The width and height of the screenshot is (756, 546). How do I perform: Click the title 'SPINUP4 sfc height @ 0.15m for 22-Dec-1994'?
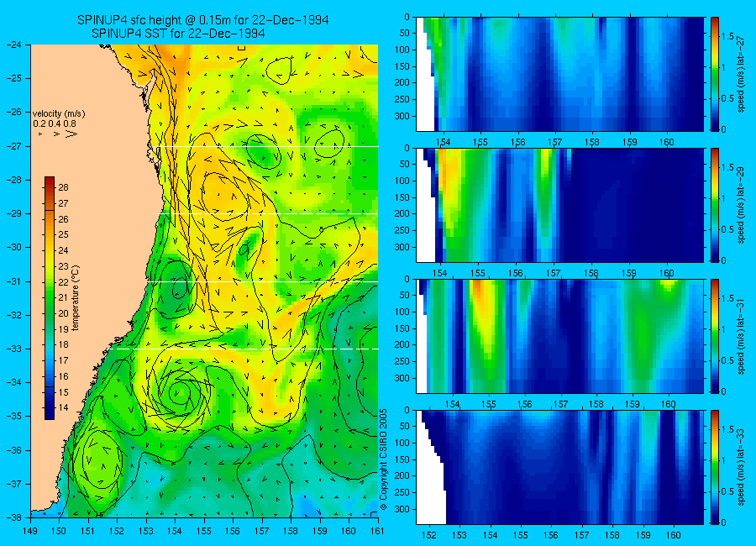tap(203, 20)
